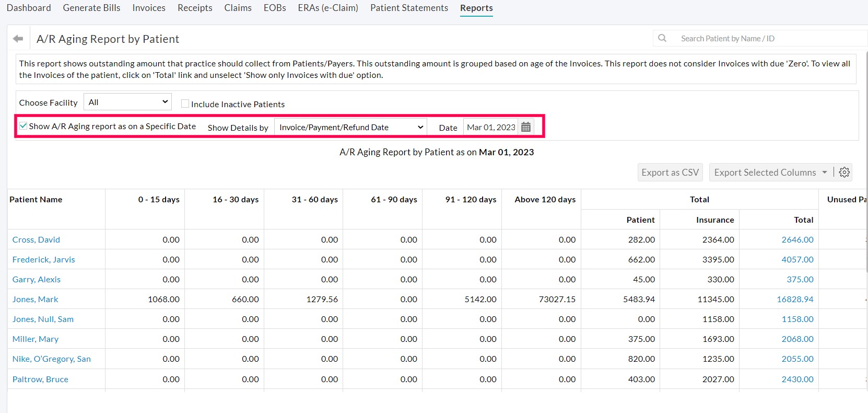Open the ERAs (e-Claim) tab

(328, 8)
